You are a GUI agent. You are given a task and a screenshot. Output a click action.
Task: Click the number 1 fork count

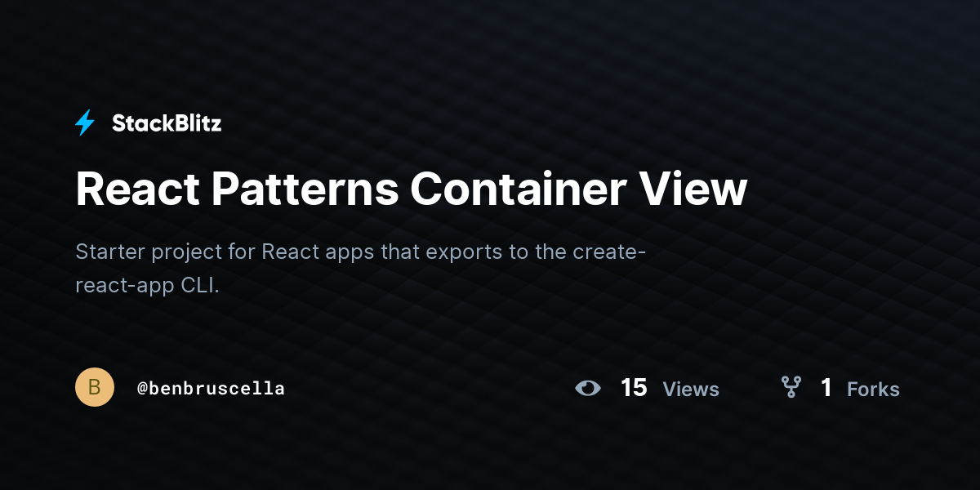826,387
